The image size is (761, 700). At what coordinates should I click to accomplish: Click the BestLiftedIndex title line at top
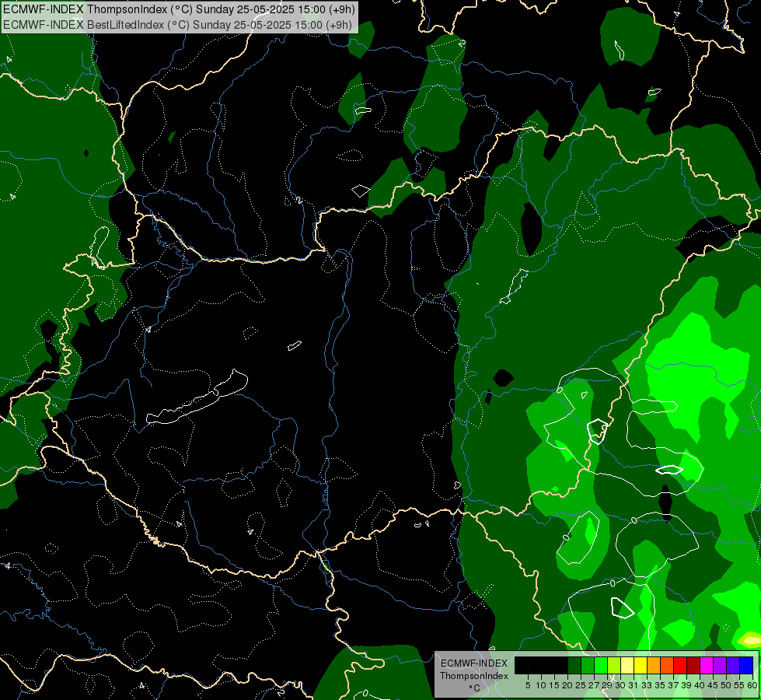(x=177, y=25)
